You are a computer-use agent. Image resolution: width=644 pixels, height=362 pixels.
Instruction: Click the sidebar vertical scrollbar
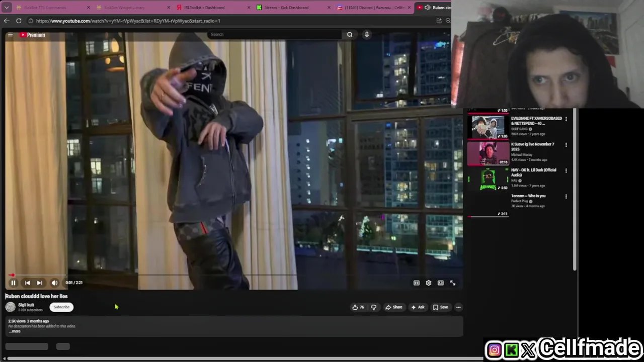point(575,189)
